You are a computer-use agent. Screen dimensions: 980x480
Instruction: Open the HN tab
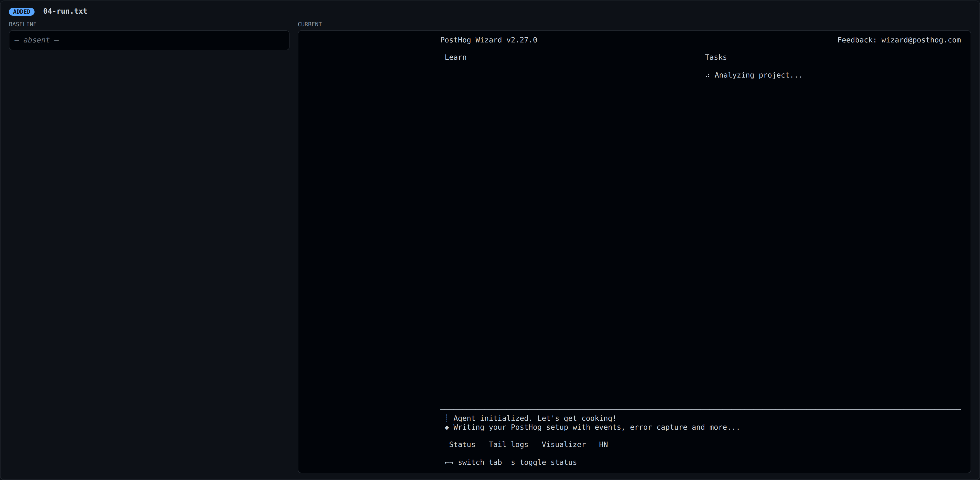coord(603,445)
